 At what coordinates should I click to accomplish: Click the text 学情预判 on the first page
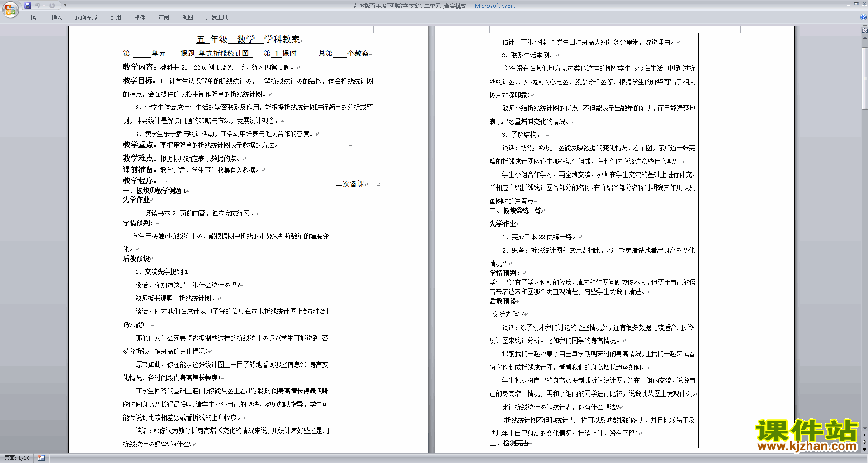(137, 223)
